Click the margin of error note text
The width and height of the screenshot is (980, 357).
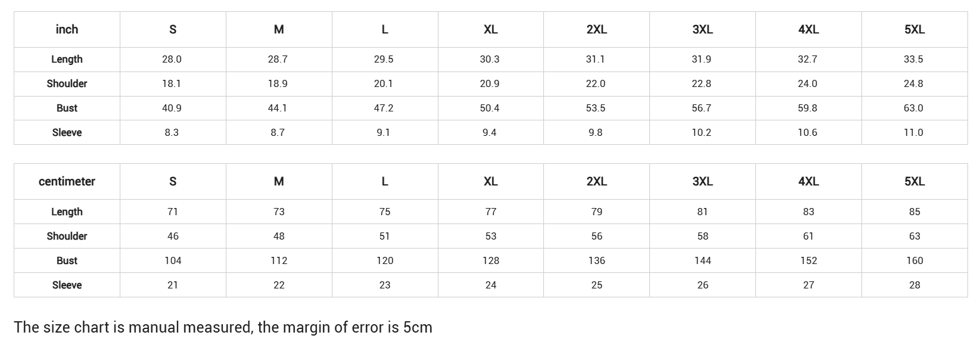coord(223,327)
